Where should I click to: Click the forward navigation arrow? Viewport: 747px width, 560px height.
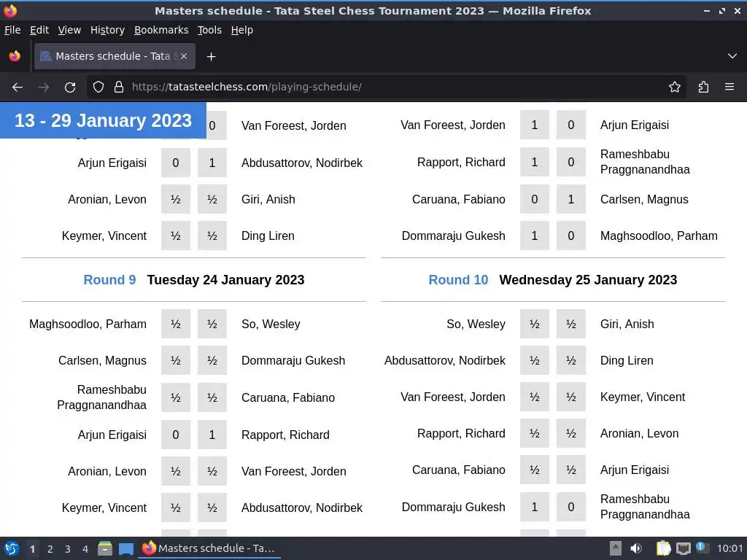(44, 87)
